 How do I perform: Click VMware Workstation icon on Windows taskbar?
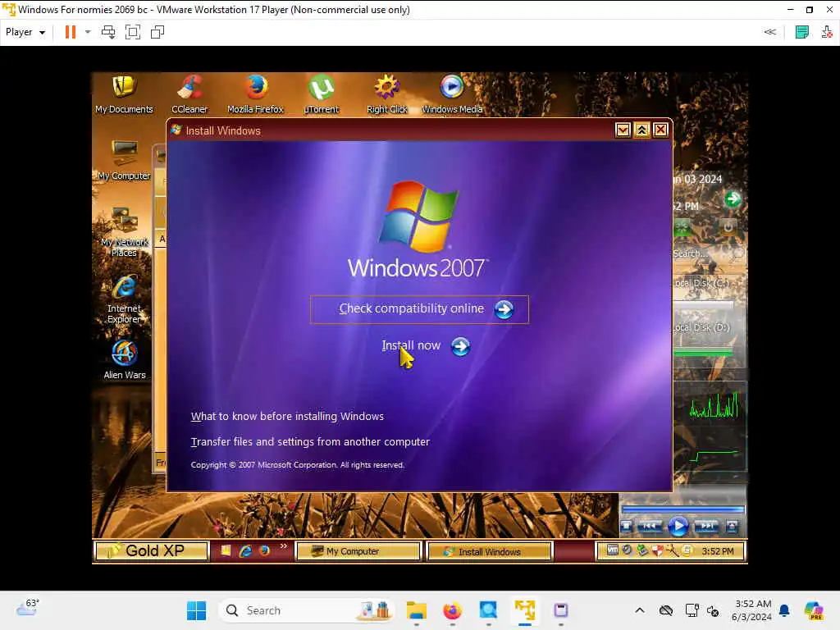(x=524, y=610)
